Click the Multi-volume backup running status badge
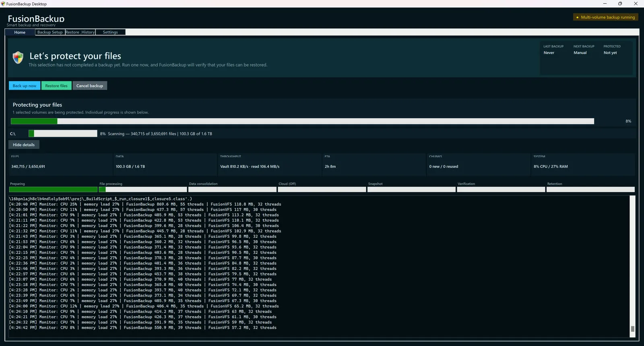644x346 pixels. (x=606, y=17)
